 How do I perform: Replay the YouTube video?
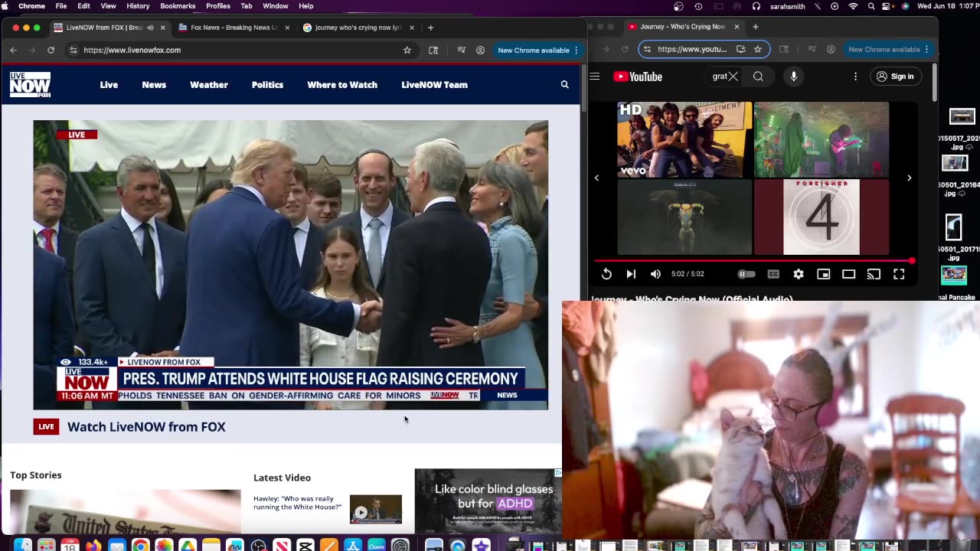(606, 274)
